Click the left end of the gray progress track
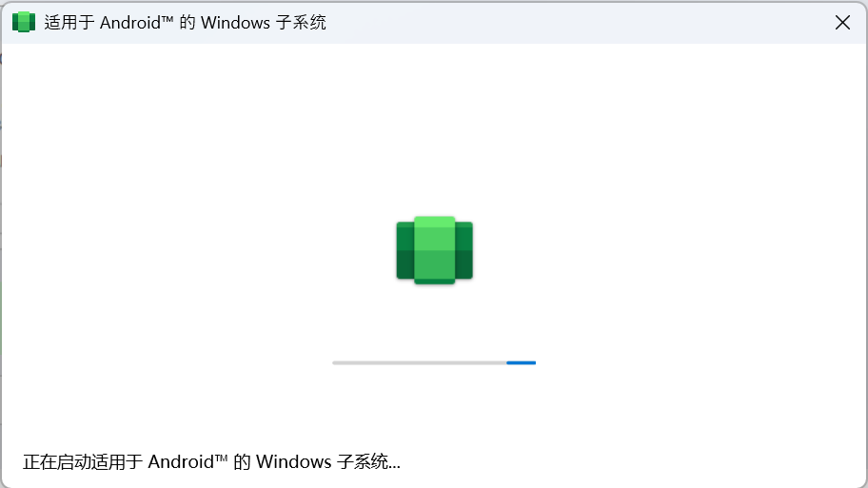The width and height of the screenshot is (868, 488). [334, 363]
